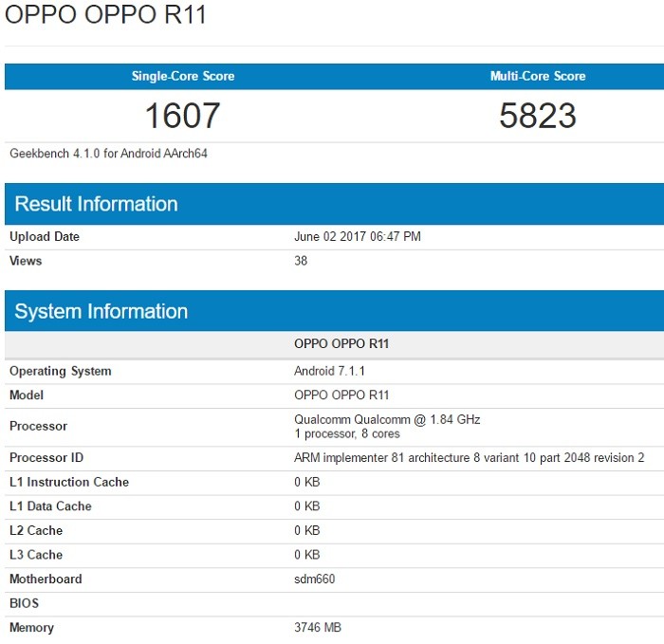664x644 pixels.
Task: Select the 3746 MB memory value
Action: click(318, 628)
